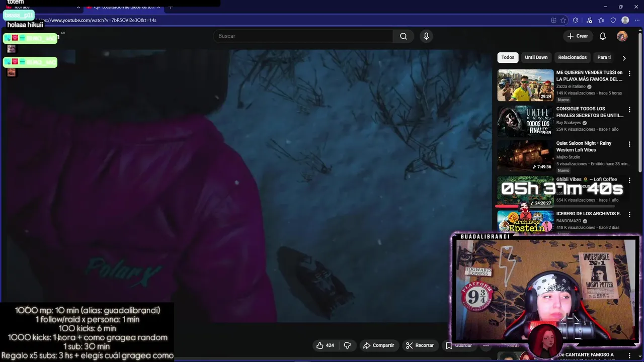Select the Para ti filter chip
Viewport: 644px width, 362px height.
604,57
